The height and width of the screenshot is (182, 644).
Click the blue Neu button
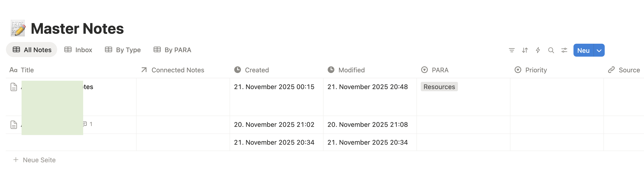pos(583,50)
